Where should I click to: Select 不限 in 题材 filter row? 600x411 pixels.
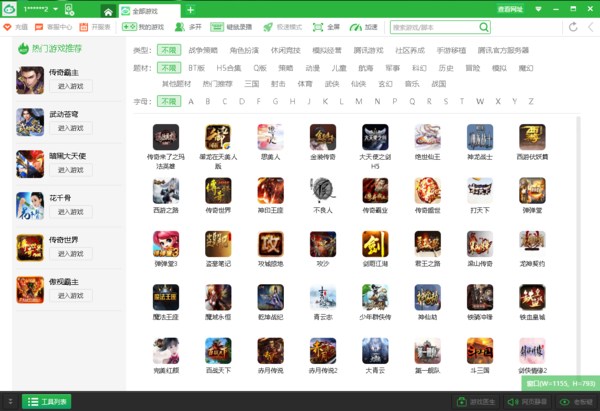pos(169,68)
